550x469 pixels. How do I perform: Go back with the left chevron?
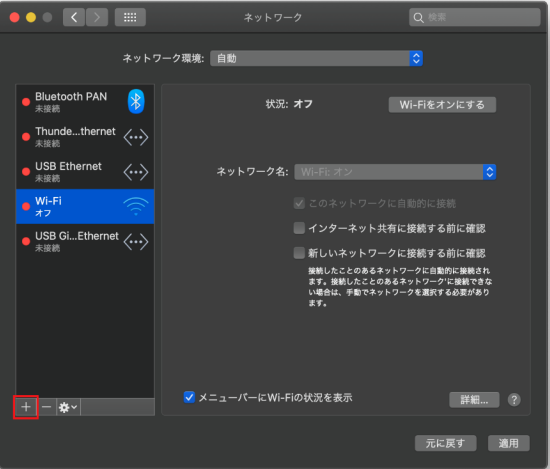74,17
